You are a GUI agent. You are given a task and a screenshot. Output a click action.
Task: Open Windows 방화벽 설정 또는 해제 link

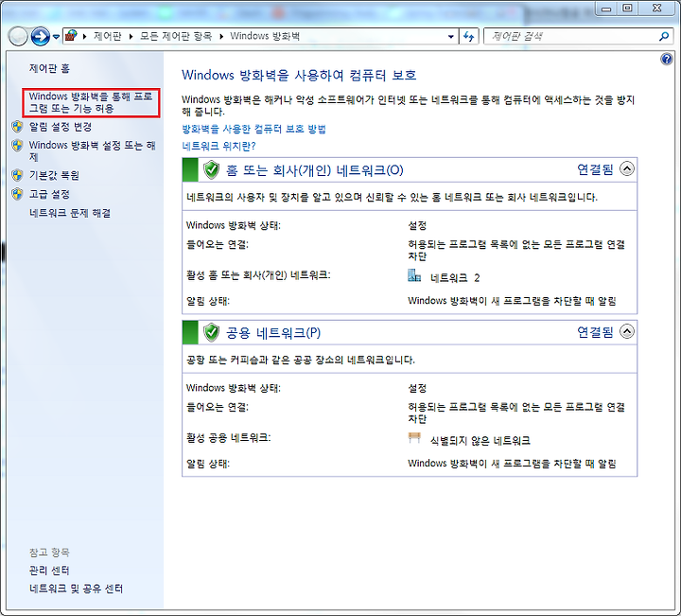tap(92, 150)
